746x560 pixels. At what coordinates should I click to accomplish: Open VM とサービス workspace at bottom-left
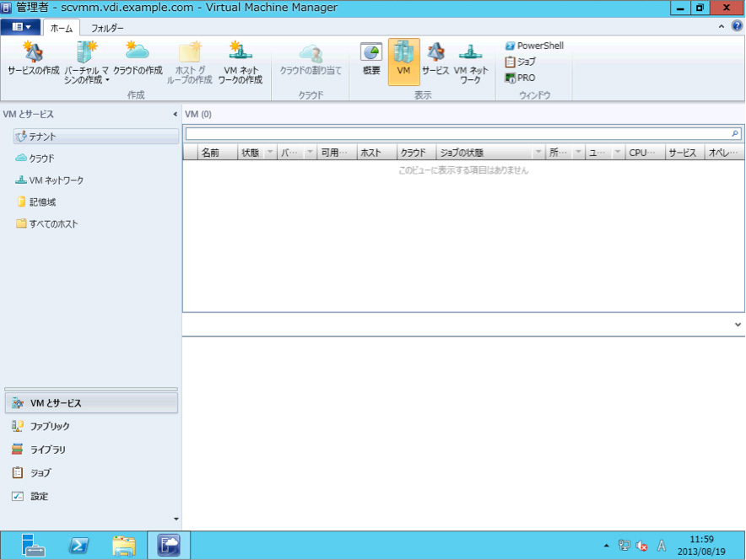coord(91,403)
